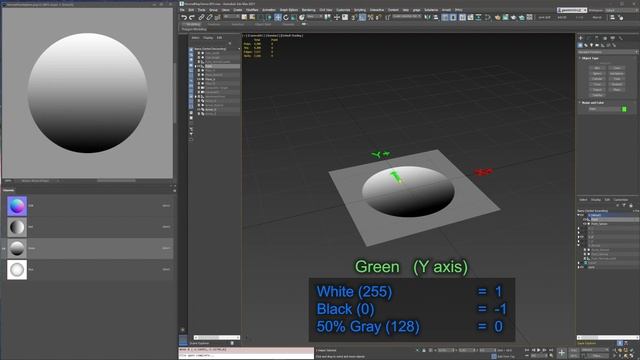Open the primitives type dropdown in Create panel
The image size is (640, 360).
click(607, 52)
